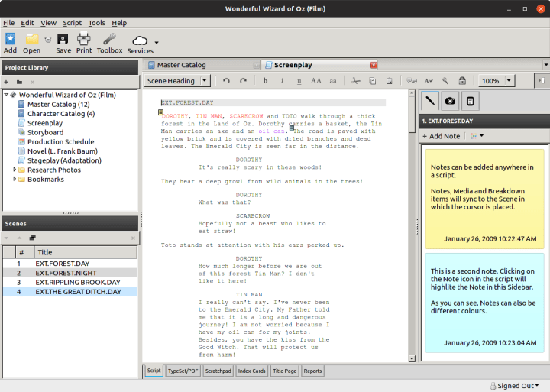The image size is (550, 392).
Task: Convert text to lowercase with aa
Action: point(333,81)
